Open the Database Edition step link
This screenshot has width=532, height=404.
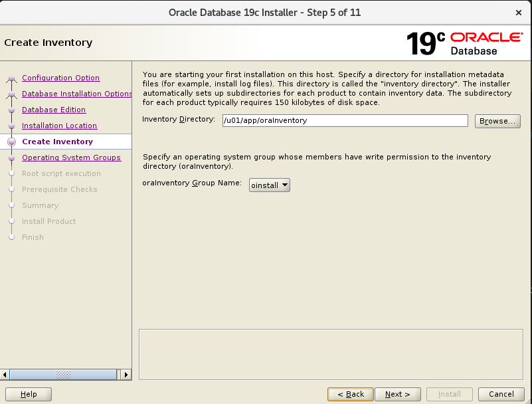(x=54, y=110)
